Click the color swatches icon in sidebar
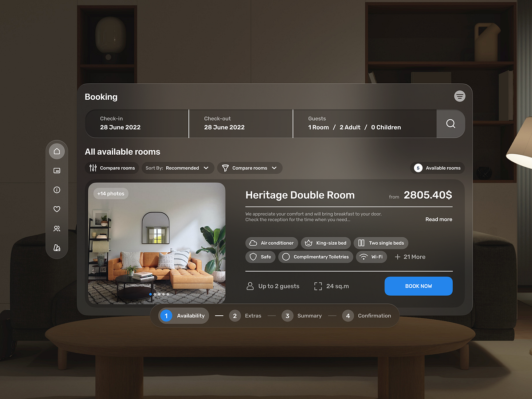 pos(57,247)
